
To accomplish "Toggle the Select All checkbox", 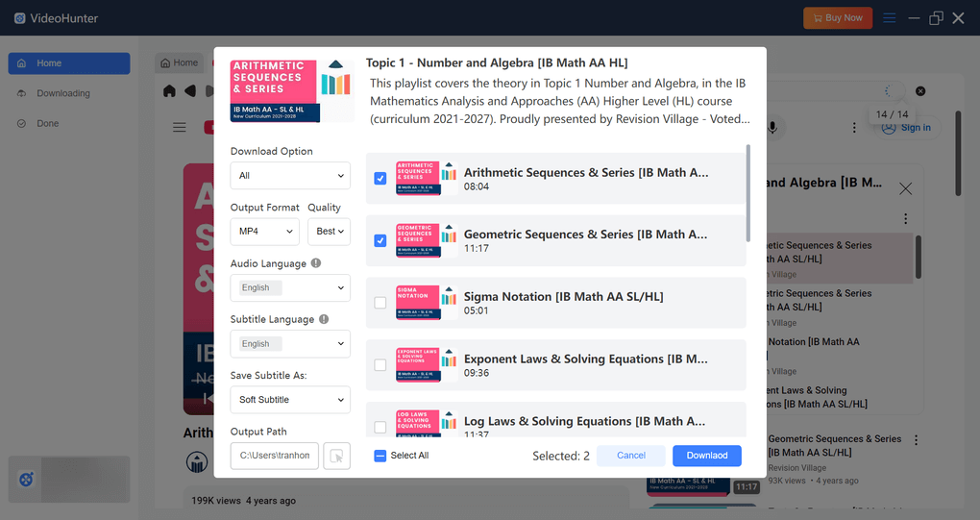I will point(380,456).
